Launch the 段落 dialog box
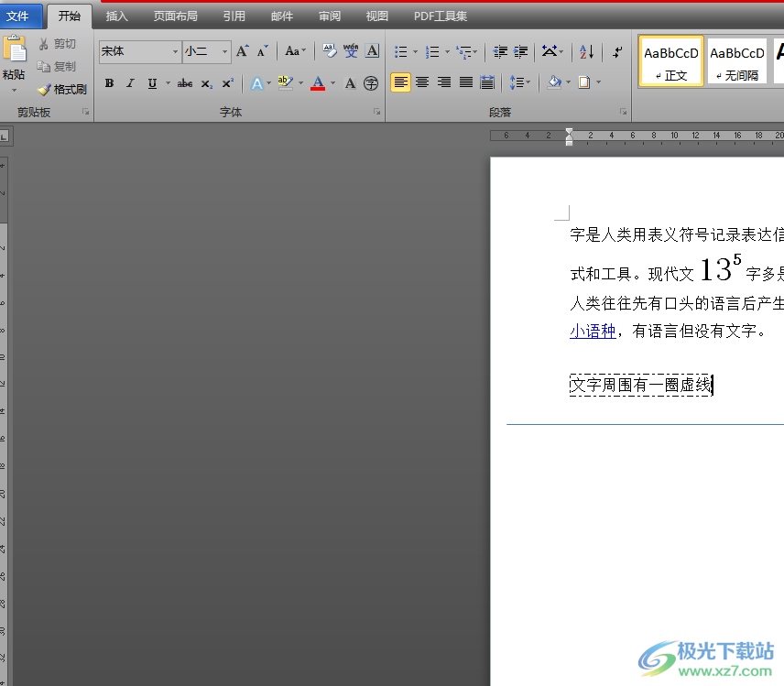Viewport: 784px width, 686px height. pos(623,112)
